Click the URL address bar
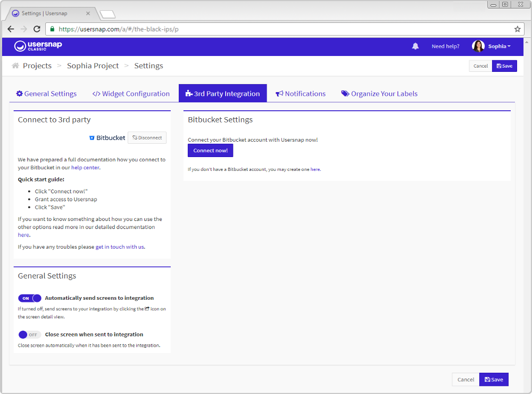This screenshot has height=394, width=532. point(285,29)
